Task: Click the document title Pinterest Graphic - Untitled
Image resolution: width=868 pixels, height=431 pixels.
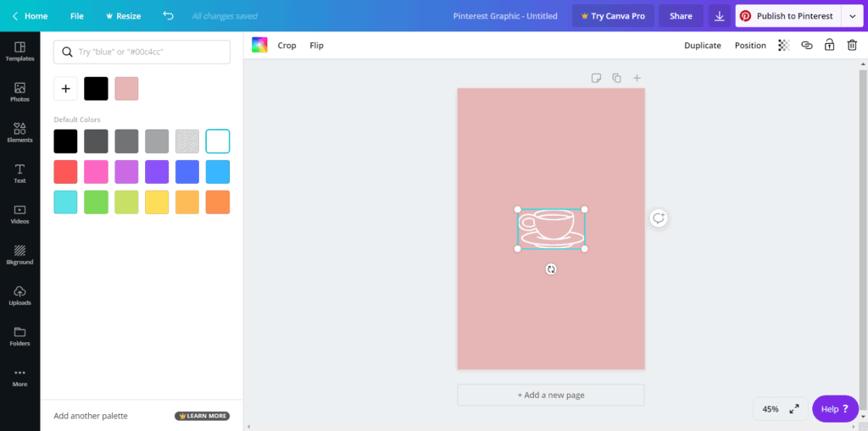Action: coord(505,16)
